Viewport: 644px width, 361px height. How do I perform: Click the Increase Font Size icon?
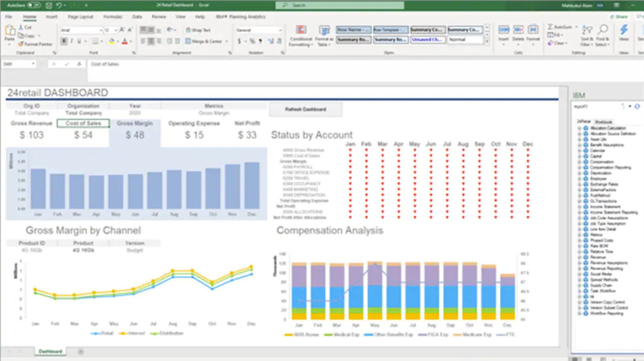(x=122, y=30)
